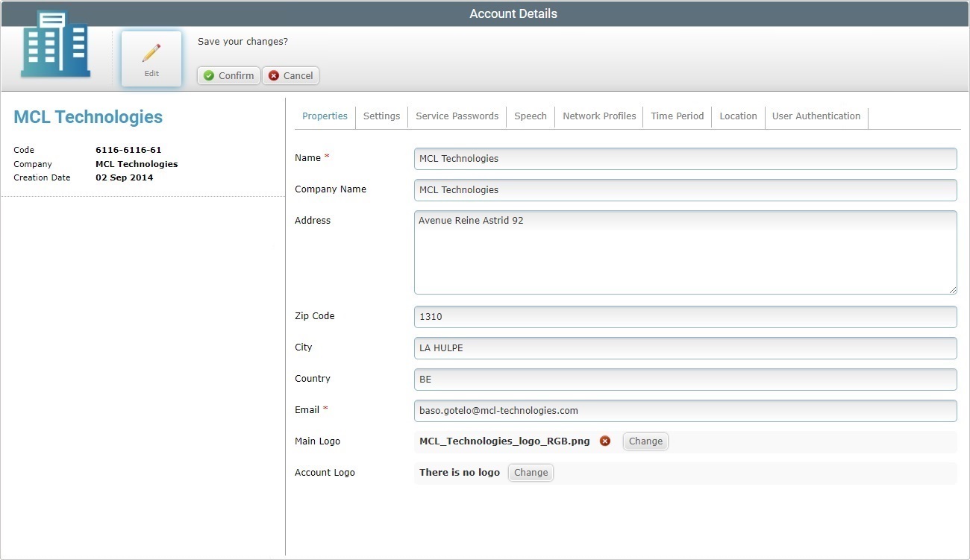The height and width of the screenshot is (560, 970).
Task: Change the Main Logo image
Action: click(x=645, y=441)
